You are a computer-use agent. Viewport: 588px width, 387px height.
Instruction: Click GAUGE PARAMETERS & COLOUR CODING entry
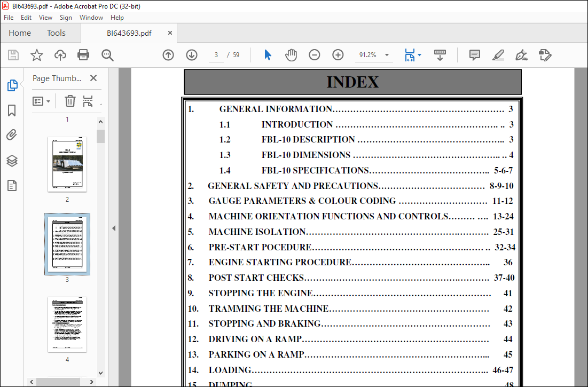[x=302, y=201]
